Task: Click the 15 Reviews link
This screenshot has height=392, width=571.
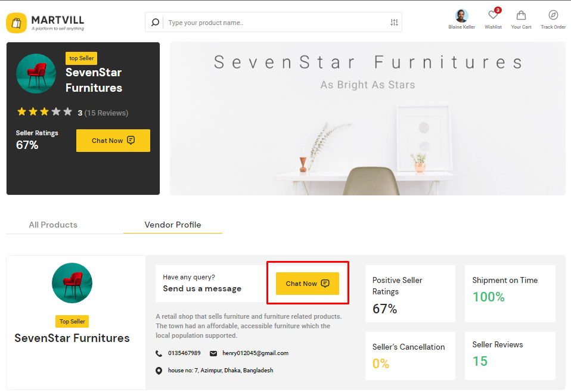Action: coord(106,113)
